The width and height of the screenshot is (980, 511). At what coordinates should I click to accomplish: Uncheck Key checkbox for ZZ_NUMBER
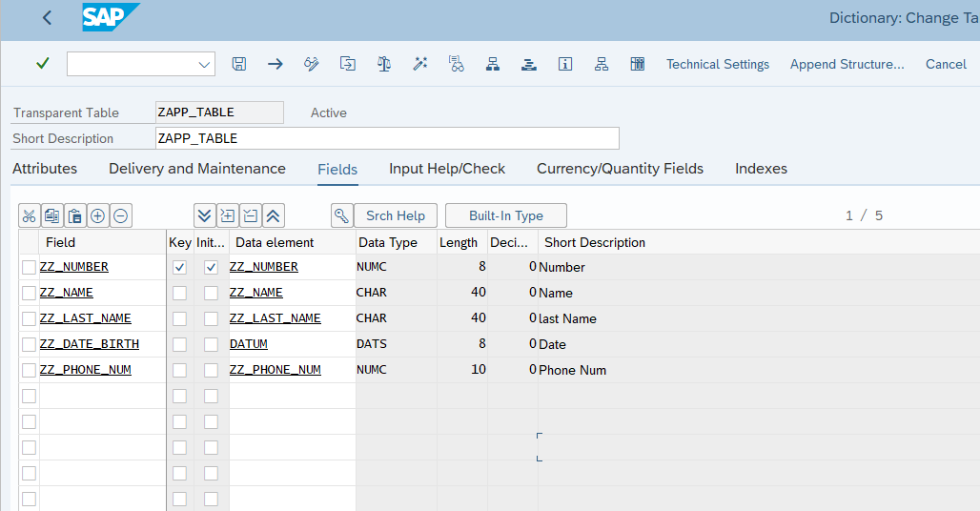pos(179,267)
